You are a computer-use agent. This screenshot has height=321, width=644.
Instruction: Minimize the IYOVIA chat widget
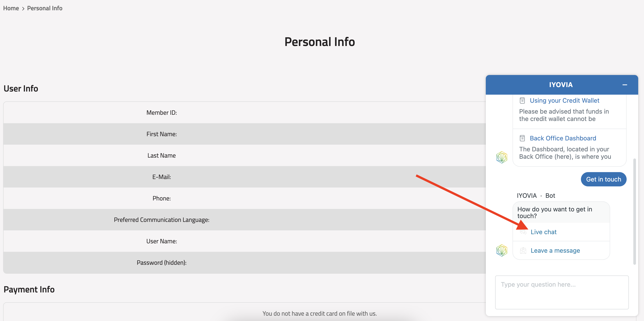(x=624, y=85)
